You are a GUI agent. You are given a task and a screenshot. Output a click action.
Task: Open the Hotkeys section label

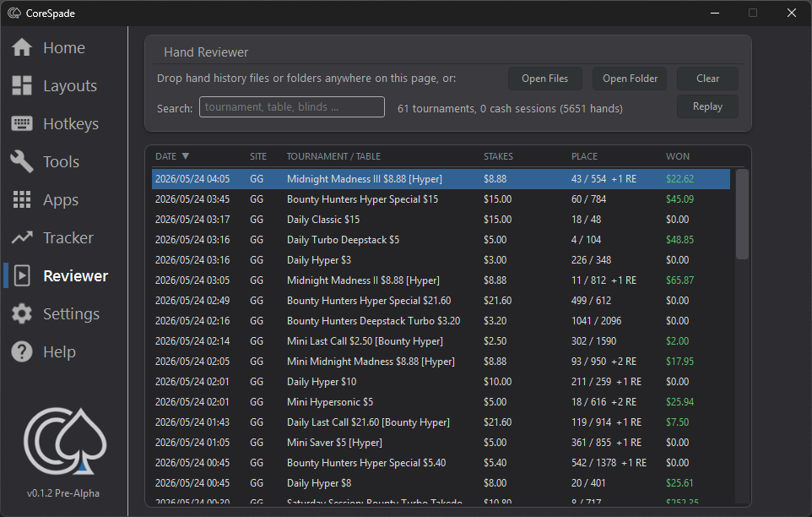point(71,124)
